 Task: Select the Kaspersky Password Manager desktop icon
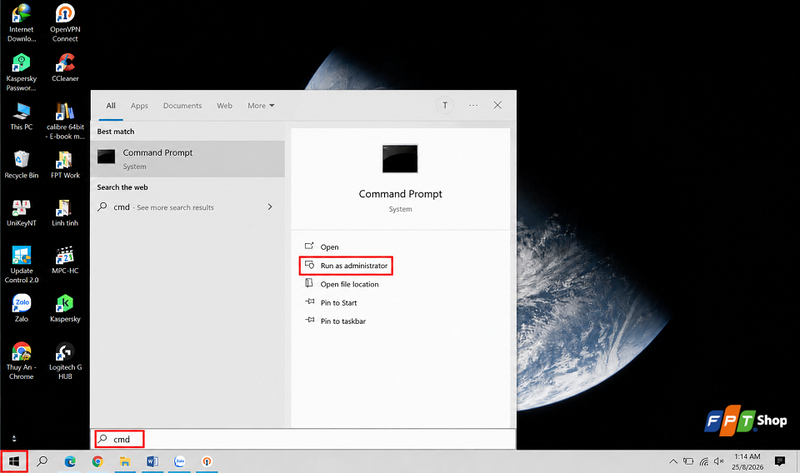(21, 72)
